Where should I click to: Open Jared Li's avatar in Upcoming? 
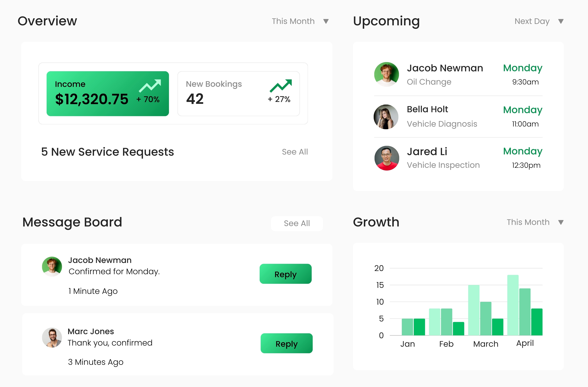coord(387,158)
